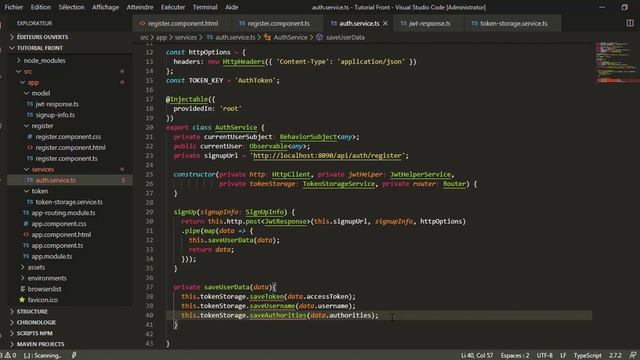Click the lightning bolt status icon

pos(74,355)
